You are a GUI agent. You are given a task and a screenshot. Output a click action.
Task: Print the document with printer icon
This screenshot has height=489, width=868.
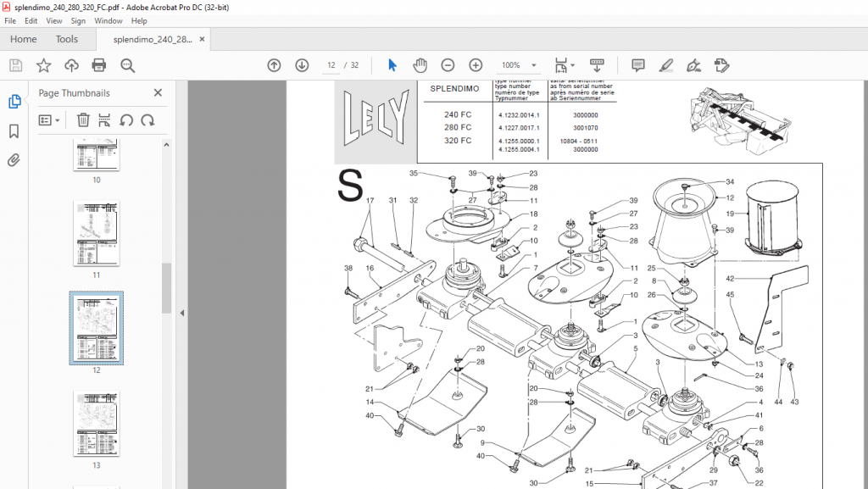pyautogui.click(x=99, y=66)
